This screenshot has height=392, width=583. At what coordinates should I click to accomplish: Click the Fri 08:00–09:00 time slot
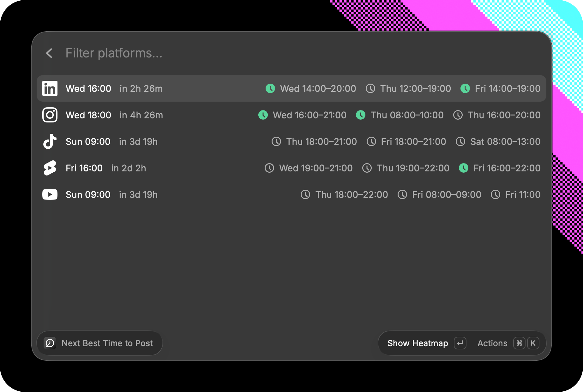(x=447, y=195)
